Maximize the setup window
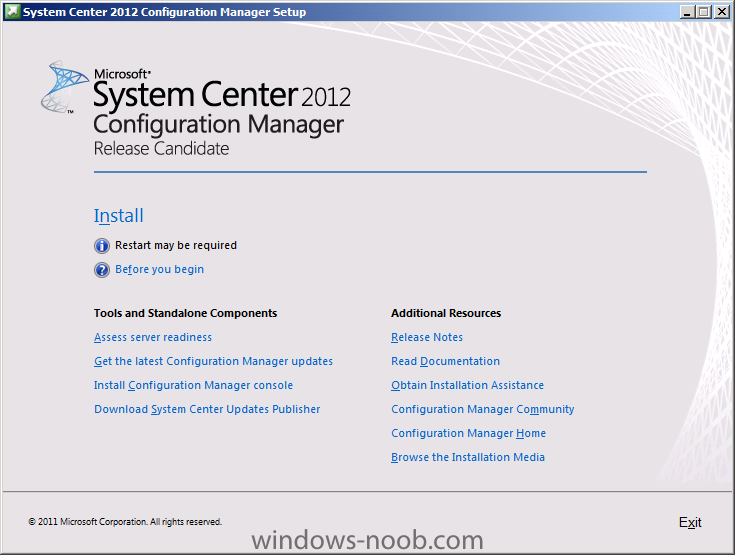The image size is (735, 555). [704, 12]
